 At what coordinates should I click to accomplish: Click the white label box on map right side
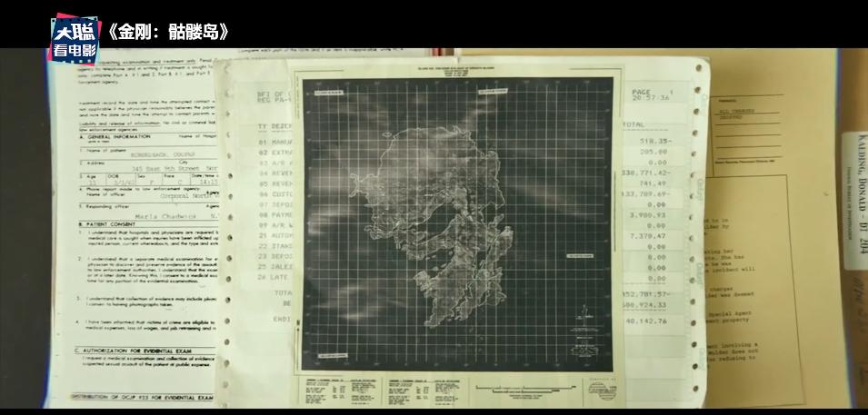pyautogui.click(x=580, y=256)
